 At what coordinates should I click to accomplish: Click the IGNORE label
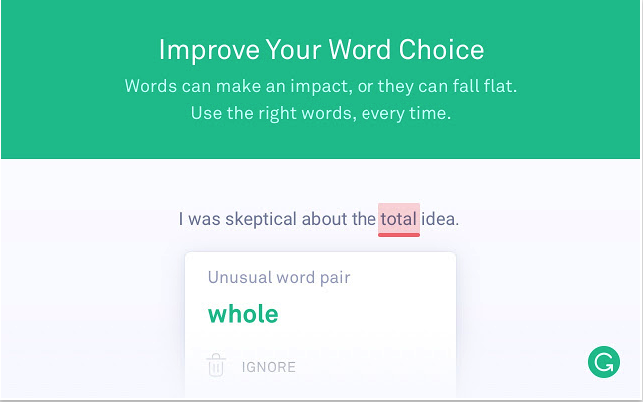[269, 367]
